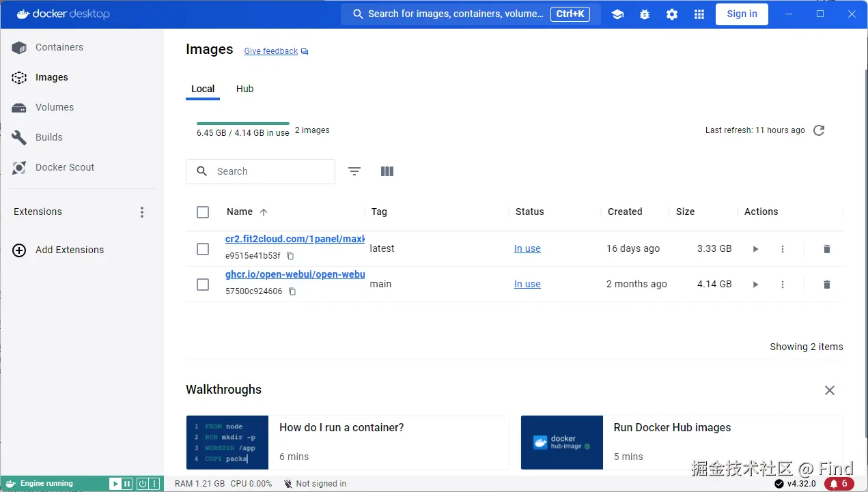Open the filter icon next to search
Screen dimensions: 868x492
tap(354, 171)
